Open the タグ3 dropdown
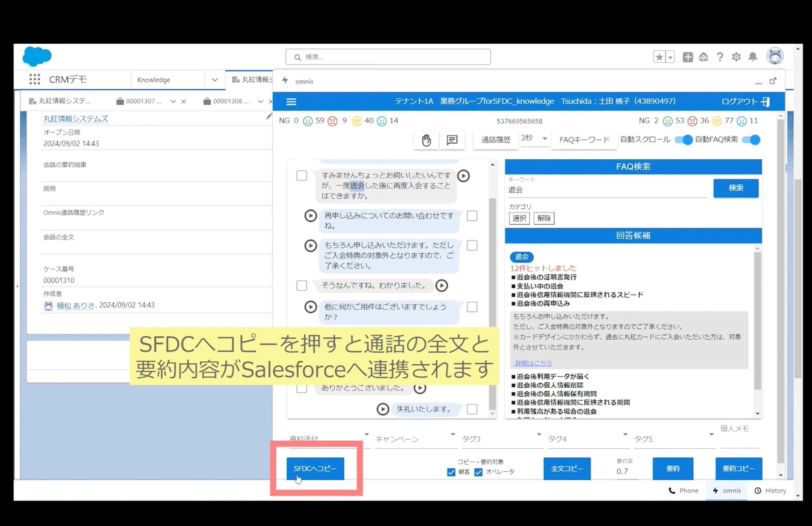The width and height of the screenshot is (812, 526). point(502,439)
